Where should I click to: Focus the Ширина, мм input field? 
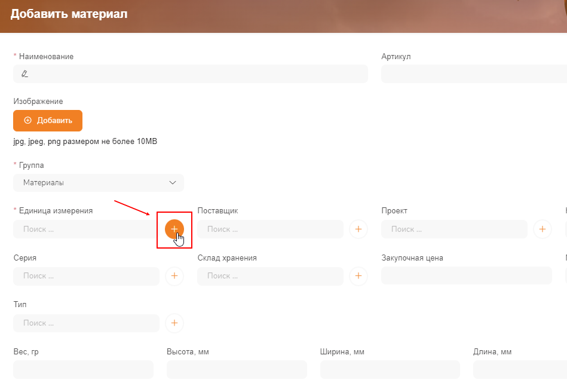(x=390, y=369)
